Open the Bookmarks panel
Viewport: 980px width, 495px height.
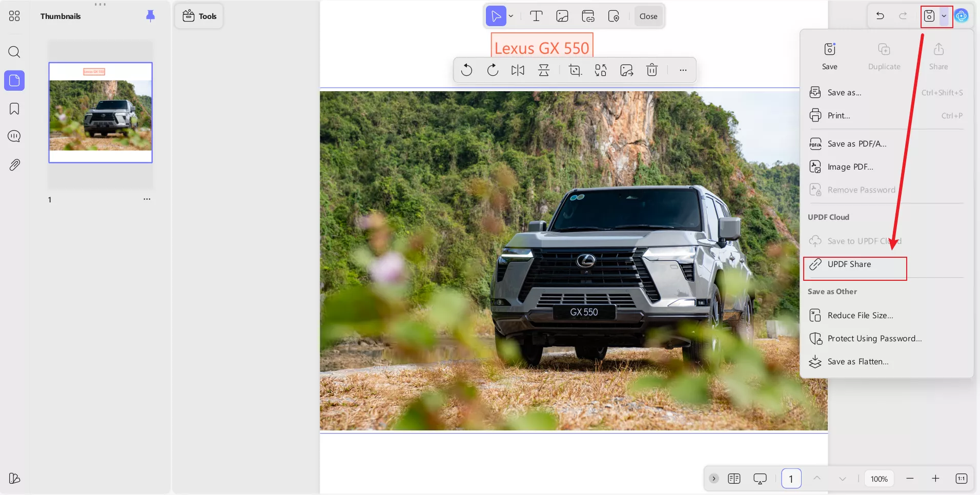(14, 108)
